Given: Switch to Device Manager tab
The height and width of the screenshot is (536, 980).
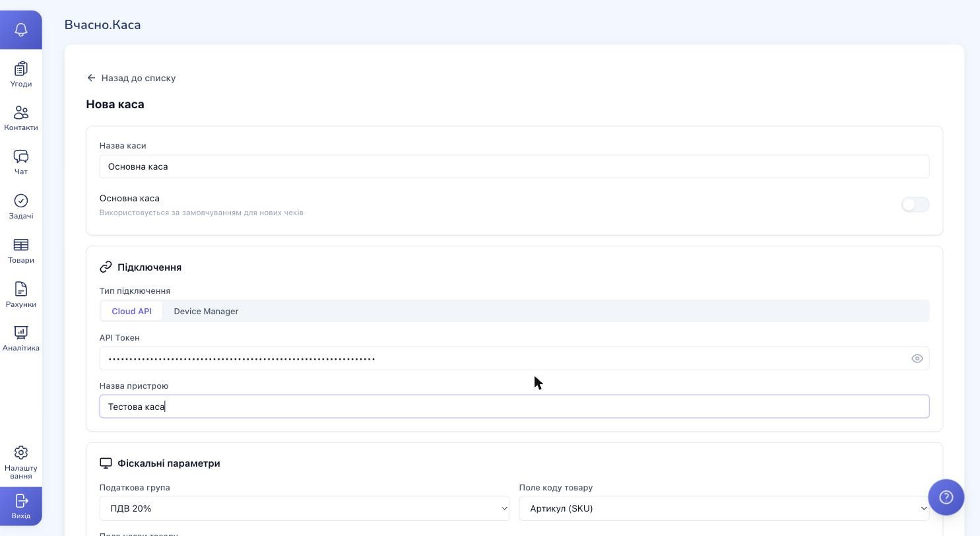Looking at the screenshot, I should point(206,311).
